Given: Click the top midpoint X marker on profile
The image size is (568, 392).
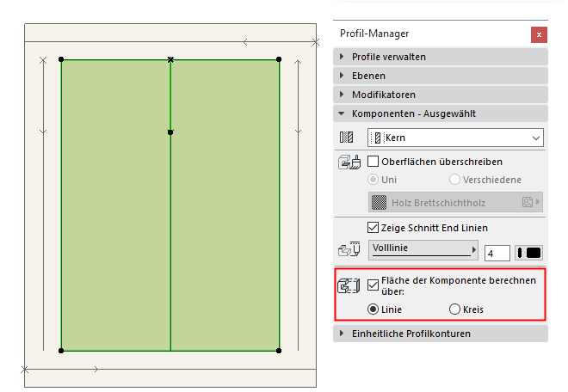Looking at the screenshot, I should (170, 59).
